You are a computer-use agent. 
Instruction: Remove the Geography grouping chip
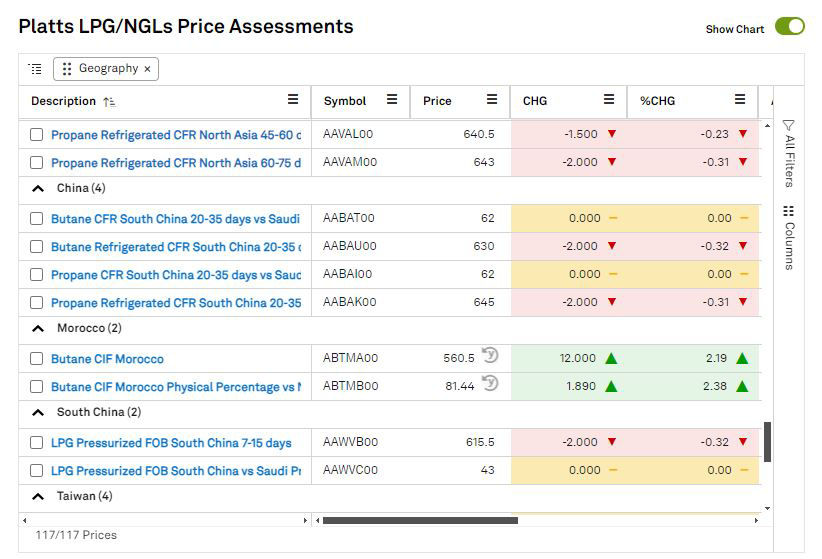(x=148, y=69)
